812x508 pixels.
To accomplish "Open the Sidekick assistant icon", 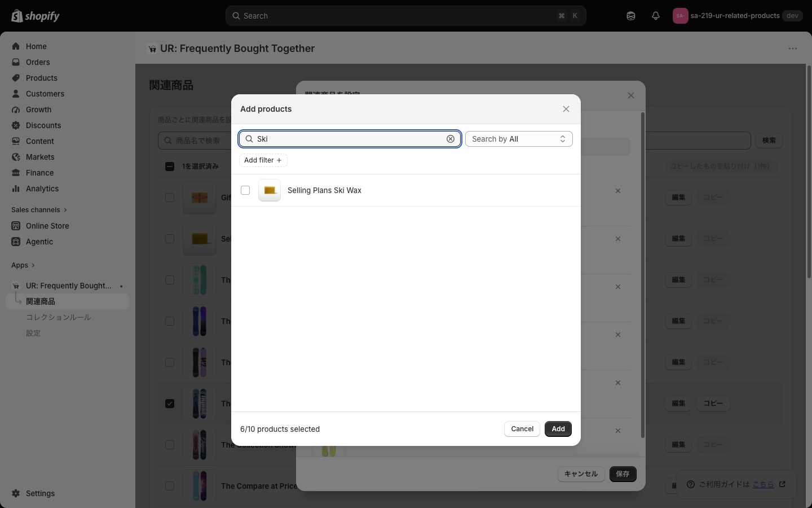I will [x=631, y=16].
